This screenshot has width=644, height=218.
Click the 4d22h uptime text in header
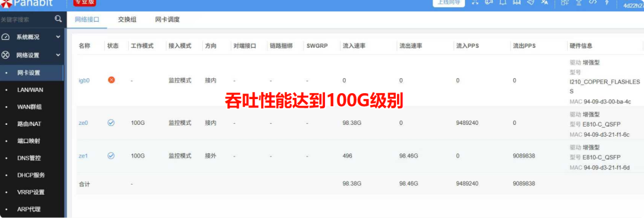633,5
